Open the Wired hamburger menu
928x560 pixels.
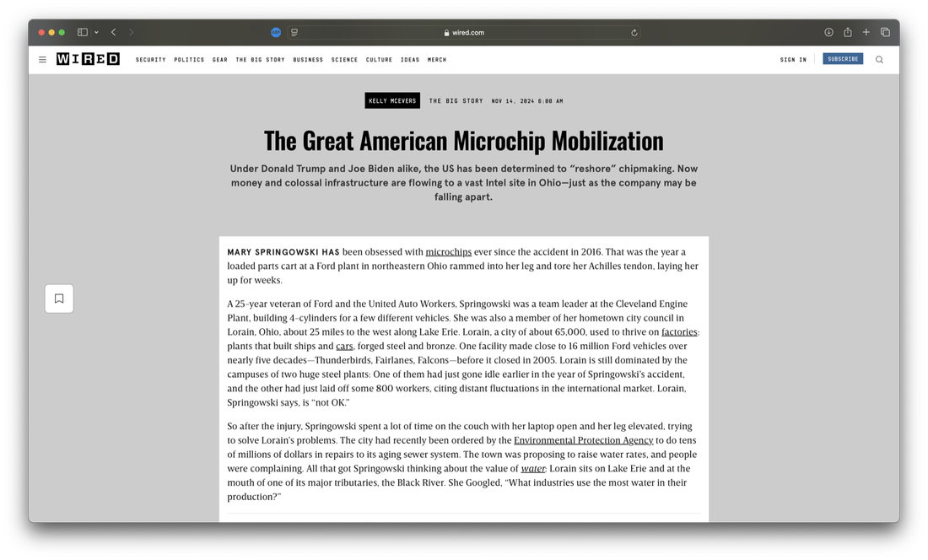(42, 60)
